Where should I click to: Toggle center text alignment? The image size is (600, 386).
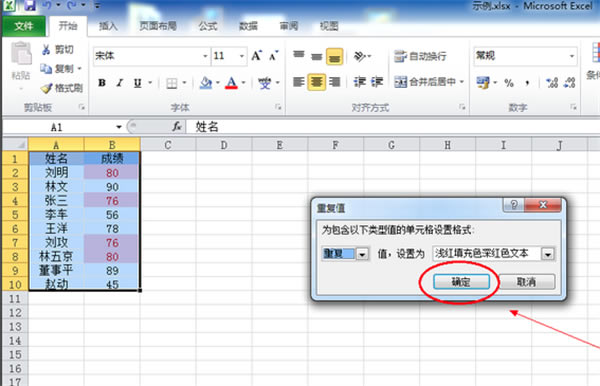(x=316, y=82)
